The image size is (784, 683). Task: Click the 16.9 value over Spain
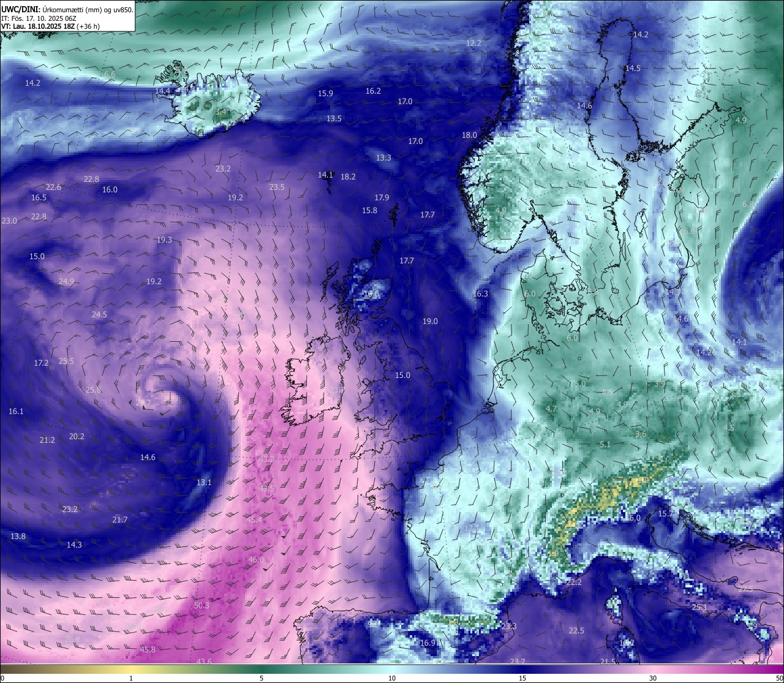pyautogui.click(x=428, y=643)
